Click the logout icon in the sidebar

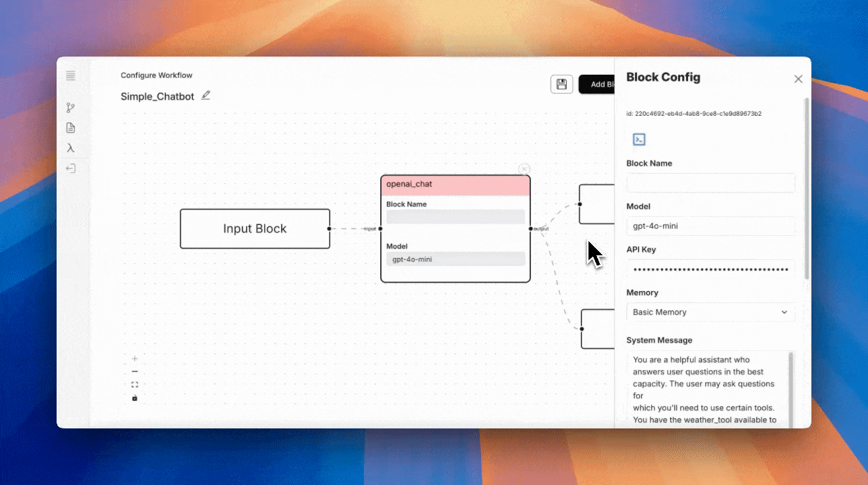pos(71,168)
